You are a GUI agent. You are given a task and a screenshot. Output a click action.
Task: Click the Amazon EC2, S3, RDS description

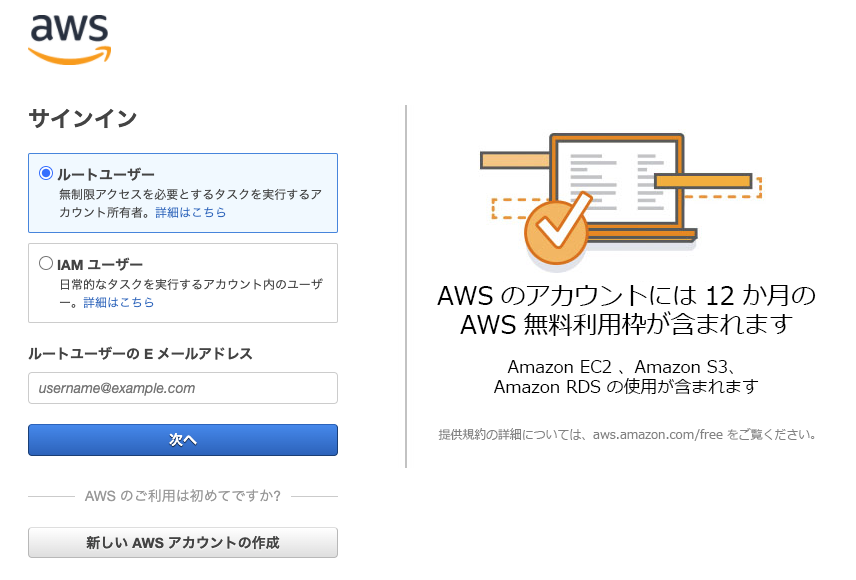tap(626, 376)
